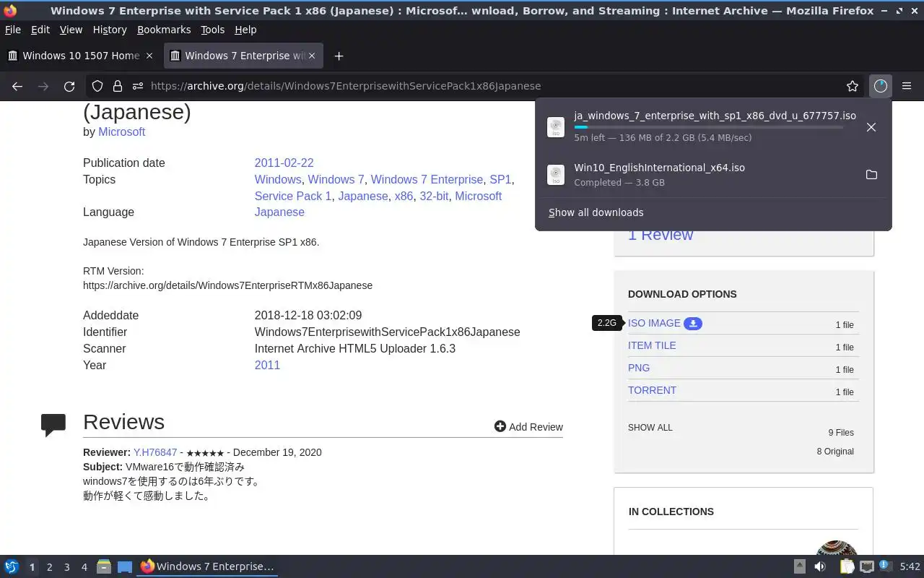Image resolution: width=924 pixels, height=578 pixels.
Task: Close the Windows 10 1507 Home tab
Action: [149, 56]
